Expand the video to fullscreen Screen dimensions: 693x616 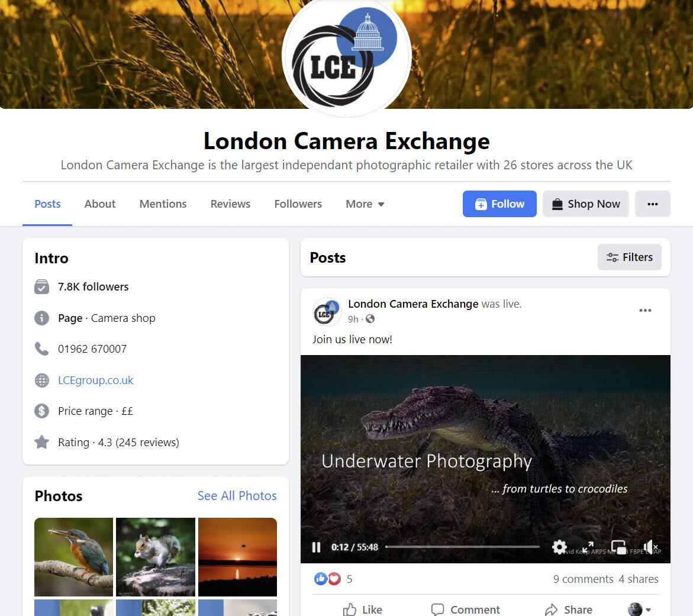[588, 547]
